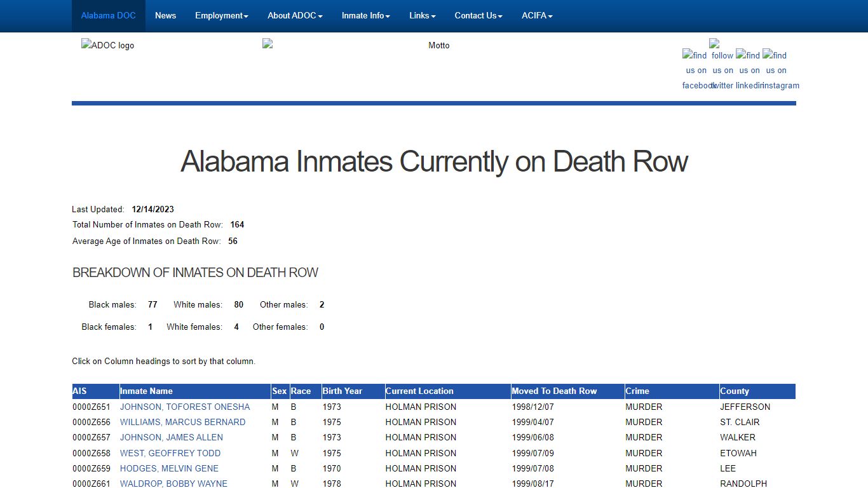Select AIS number 0000Z657
Screen dimensions: 868x488
[x=92, y=437]
